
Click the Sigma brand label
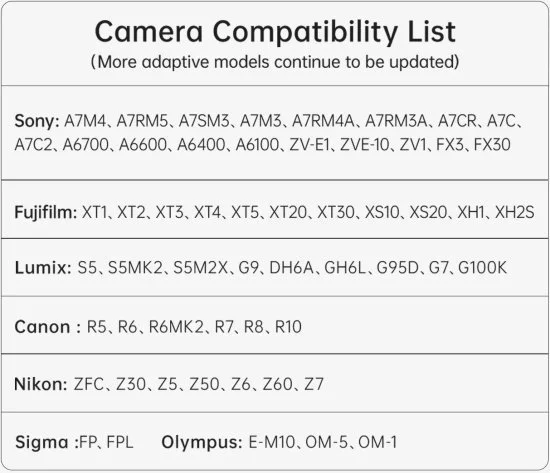[x=47, y=442]
